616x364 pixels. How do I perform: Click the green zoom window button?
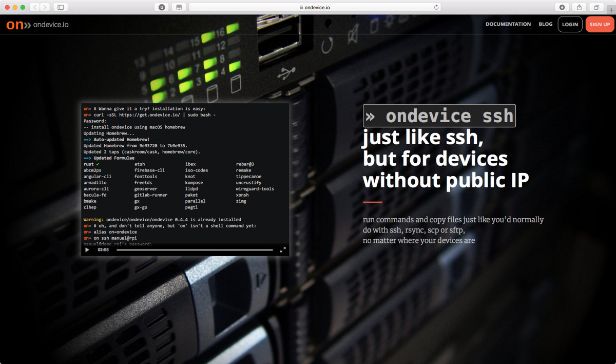coord(23,7)
